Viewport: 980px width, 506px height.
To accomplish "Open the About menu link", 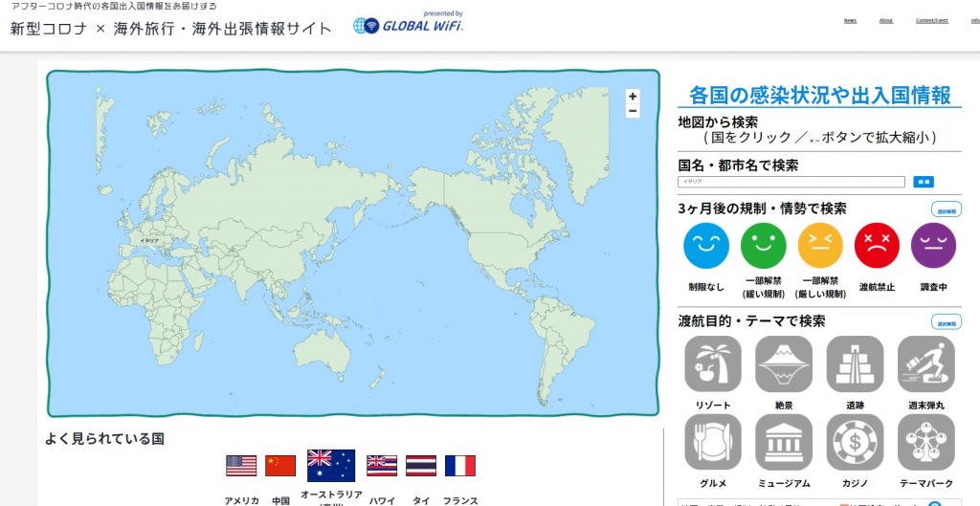I will (x=885, y=21).
